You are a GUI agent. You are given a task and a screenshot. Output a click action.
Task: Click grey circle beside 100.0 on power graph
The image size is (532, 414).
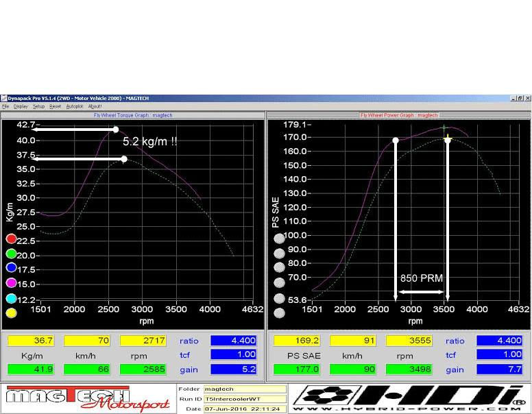click(279, 239)
